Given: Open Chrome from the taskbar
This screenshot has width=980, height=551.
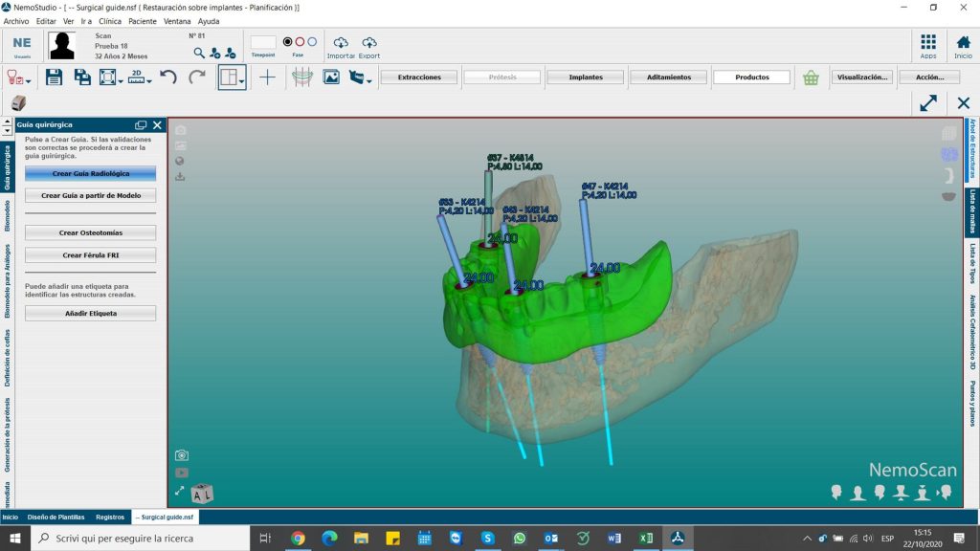Looking at the screenshot, I should click(x=298, y=538).
